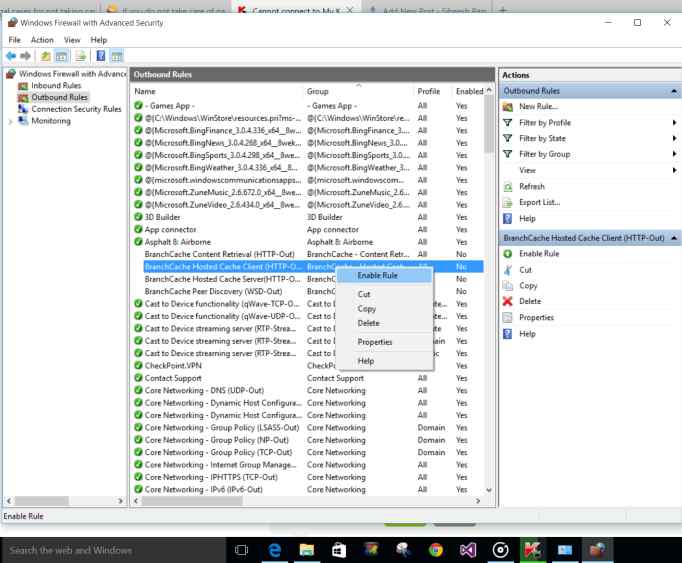
Task: Click green check icon of 3D Builder rule
Action: coord(138,217)
